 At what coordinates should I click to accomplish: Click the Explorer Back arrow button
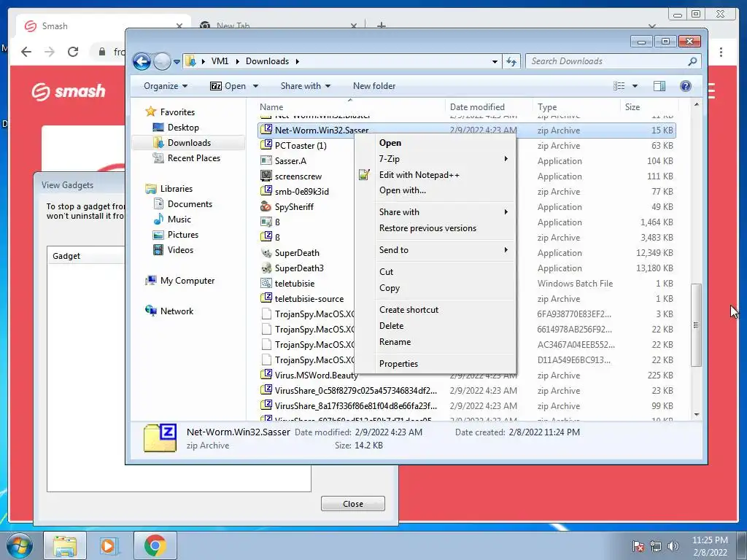coord(142,61)
